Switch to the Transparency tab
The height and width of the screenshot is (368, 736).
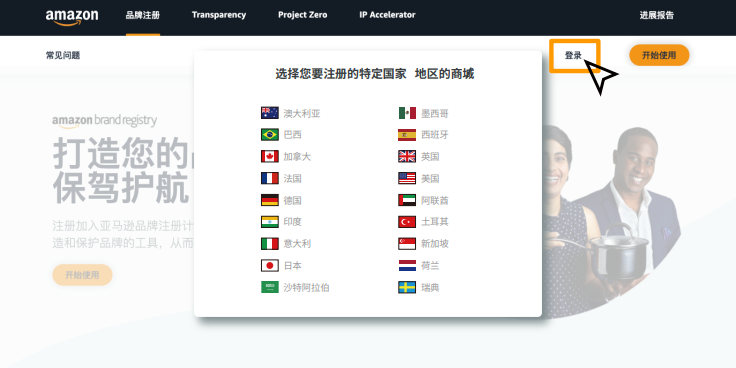tap(219, 15)
